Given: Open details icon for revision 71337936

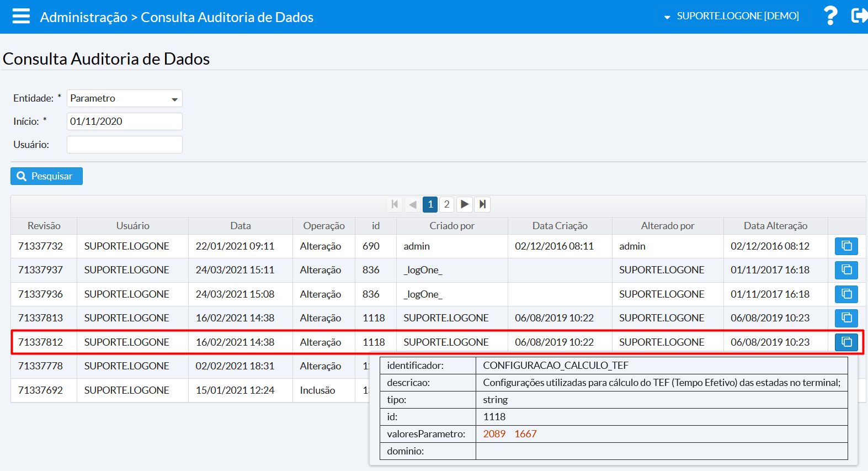Looking at the screenshot, I should 846,294.
